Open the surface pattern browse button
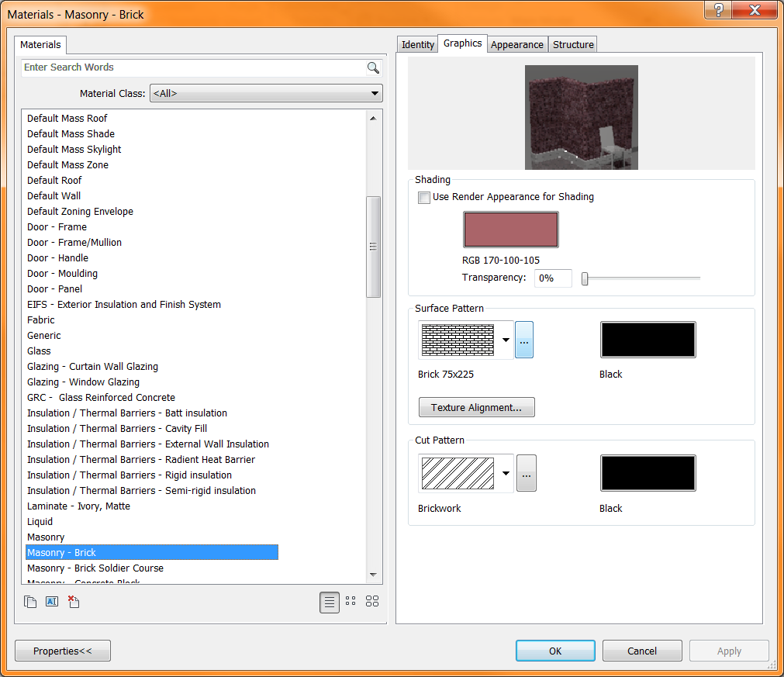 (524, 340)
